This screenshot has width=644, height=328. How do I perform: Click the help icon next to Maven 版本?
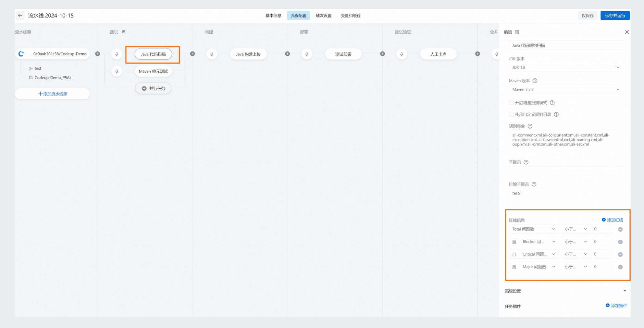click(535, 81)
